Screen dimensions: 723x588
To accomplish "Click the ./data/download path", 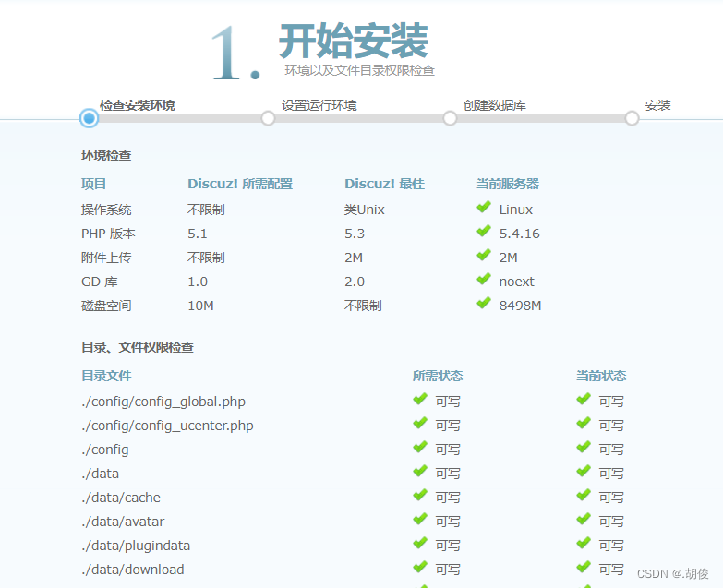I will pyautogui.click(x=133, y=570).
